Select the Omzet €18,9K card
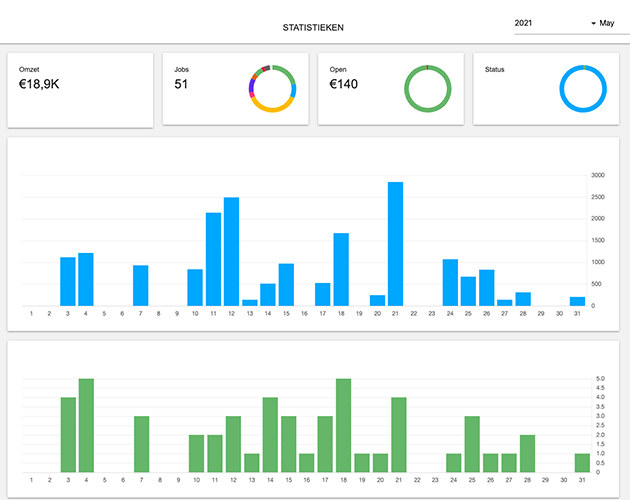 80,90
